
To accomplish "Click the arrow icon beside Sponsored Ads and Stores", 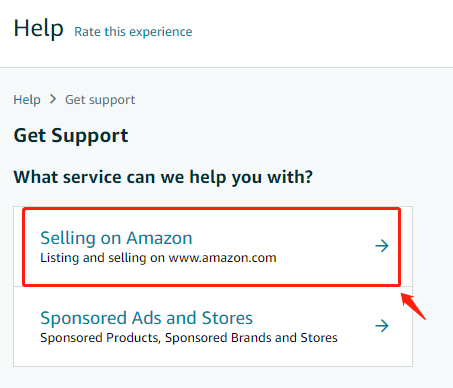I will click(382, 326).
